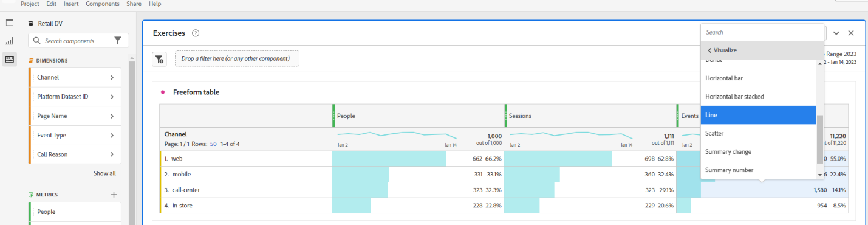Viewport: 868px width, 225px height.
Task: Select the Scatter visualization option
Action: 758,133
